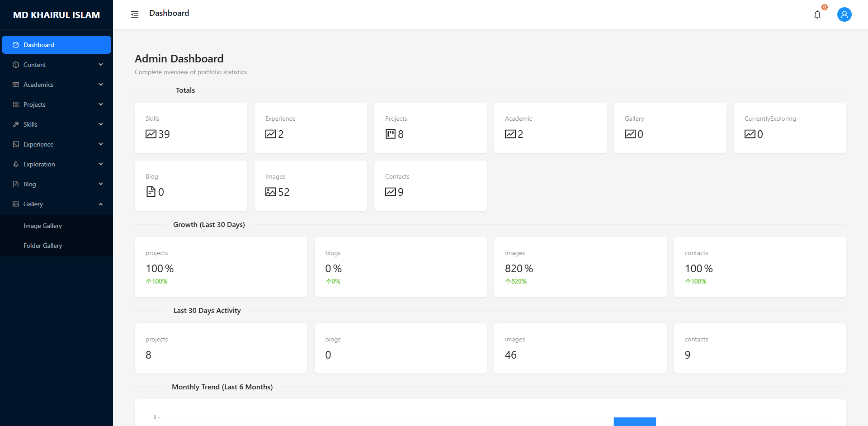Image resolution: width=868 pixels, height=426 pixels.
Task: Click the Academics icon in the sidebar
Action: (x=16, y=85)
